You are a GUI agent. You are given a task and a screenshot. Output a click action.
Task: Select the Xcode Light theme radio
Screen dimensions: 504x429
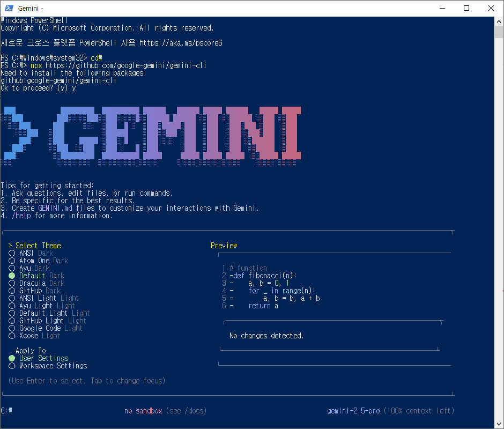pyautogui.click(x=12, y=336)
